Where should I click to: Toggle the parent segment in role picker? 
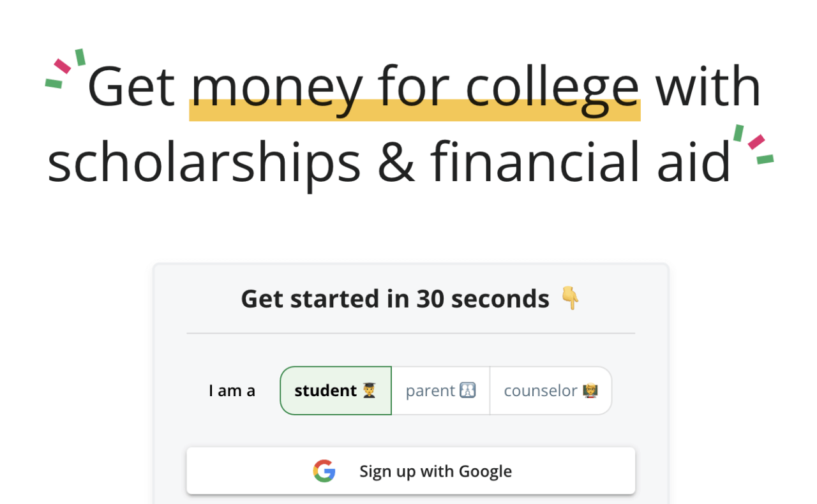tap(440, 390)
